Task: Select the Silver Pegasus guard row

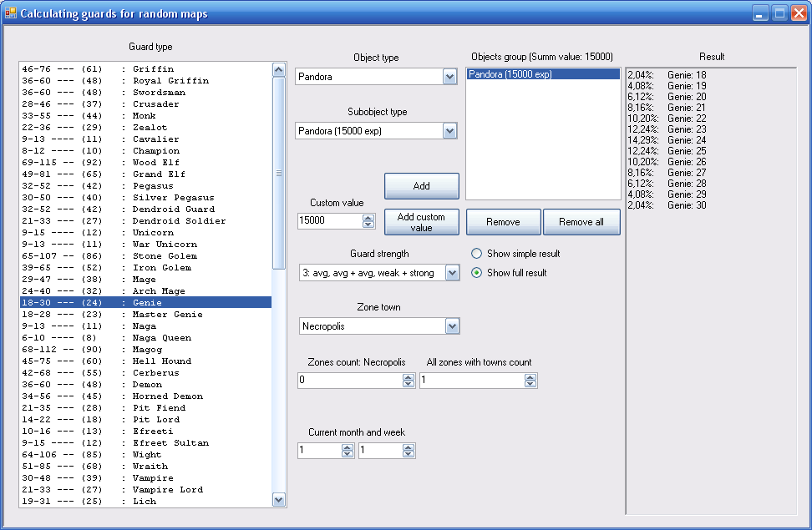Action: pyautogui.click(x=145, y=197)
